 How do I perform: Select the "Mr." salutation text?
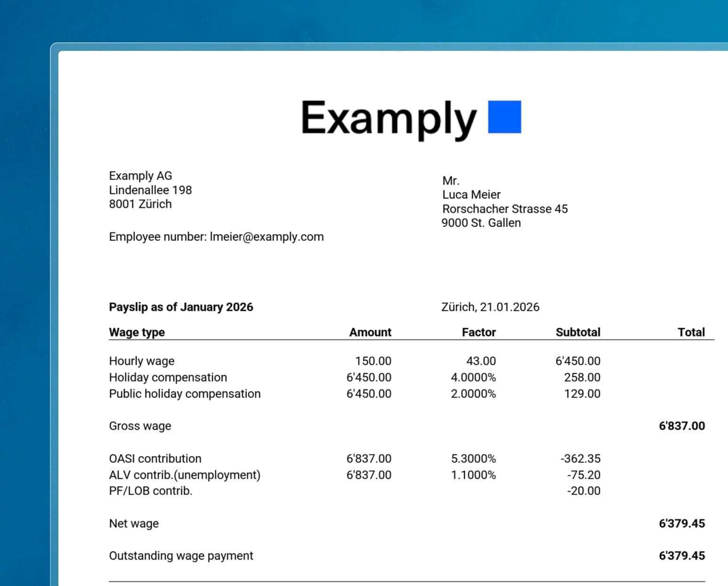pyautogui.click(x=451, y=180)
